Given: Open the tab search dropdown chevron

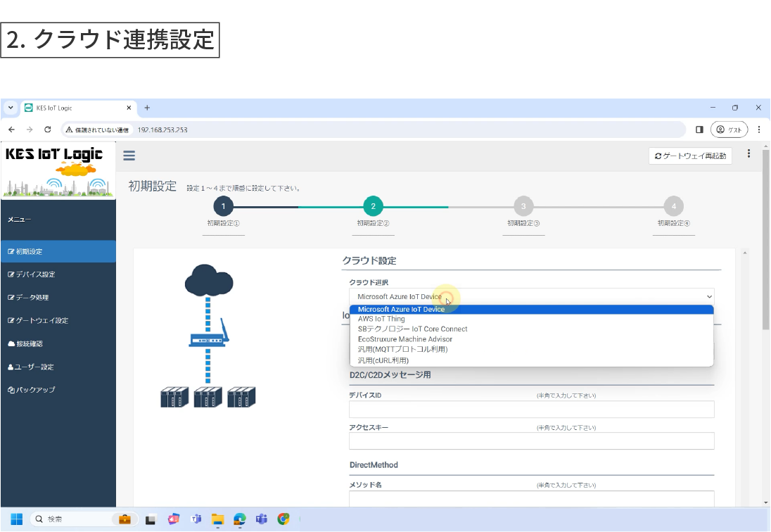Looking at the screenshot, I should [11, 108].
